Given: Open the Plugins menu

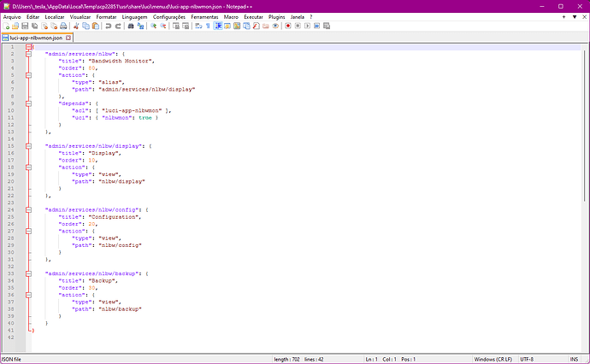Looking at the screenshot, I should 276,17.
